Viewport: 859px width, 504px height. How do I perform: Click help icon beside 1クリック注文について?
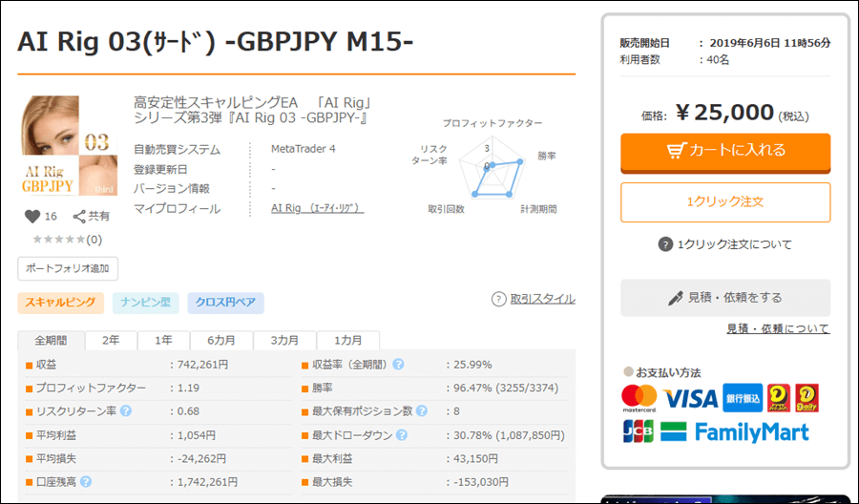point(665,244)
